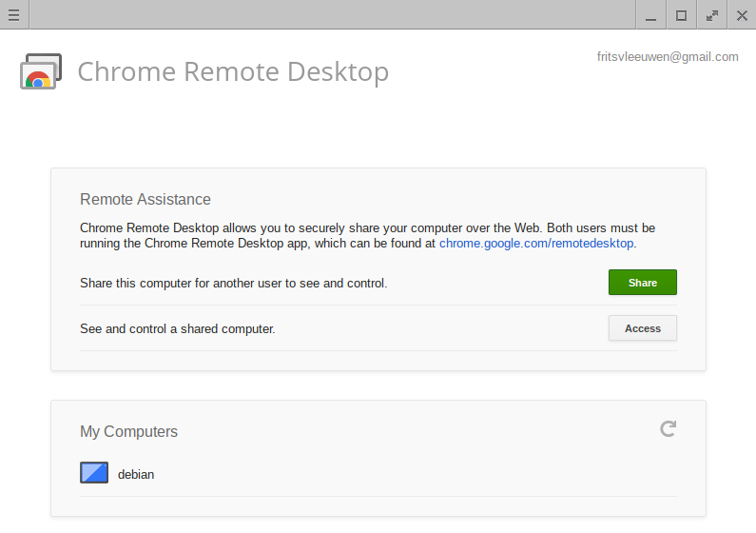The height and width of the screenshot is (533, 756).
Task: Click 'See and control a shared computer' text
Action: click(x=178, y=329)
